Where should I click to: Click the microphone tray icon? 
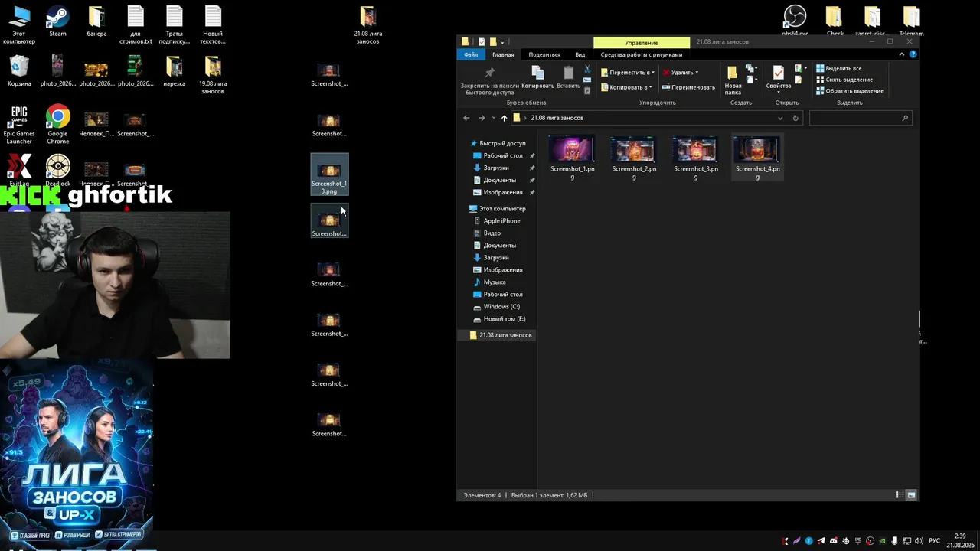point(894,541)
